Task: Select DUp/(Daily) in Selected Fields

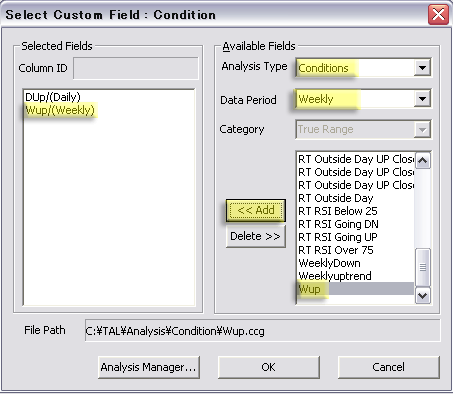Action: (x=53, y=97)
